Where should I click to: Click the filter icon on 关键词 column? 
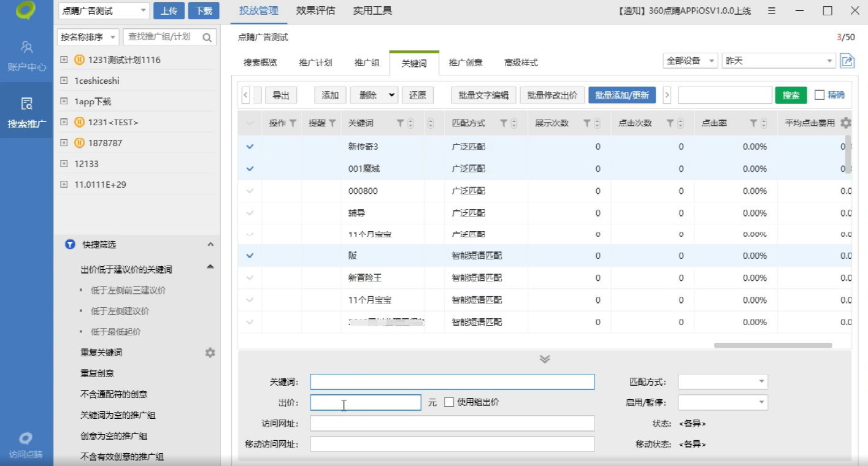coord(400,123)
